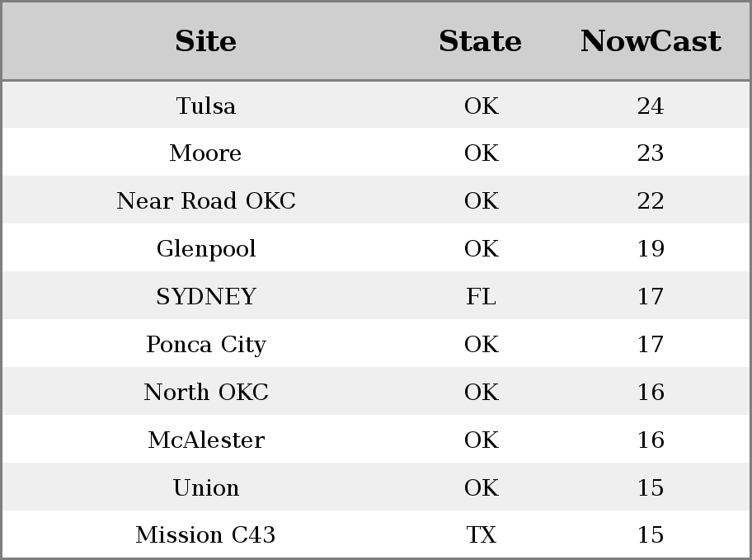Click Moore's NowCast value 23
This screenshot has height=560, width=752.
point(651,153)
